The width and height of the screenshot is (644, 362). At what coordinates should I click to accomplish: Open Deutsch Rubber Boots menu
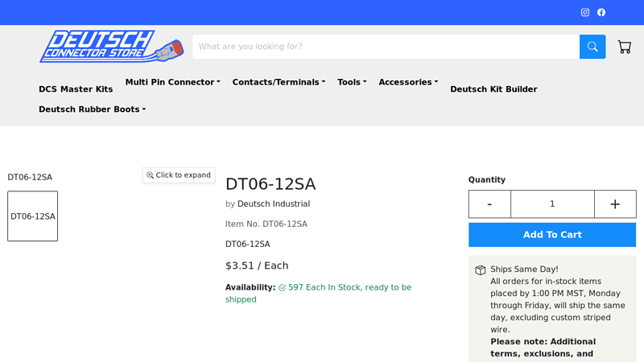92,109
